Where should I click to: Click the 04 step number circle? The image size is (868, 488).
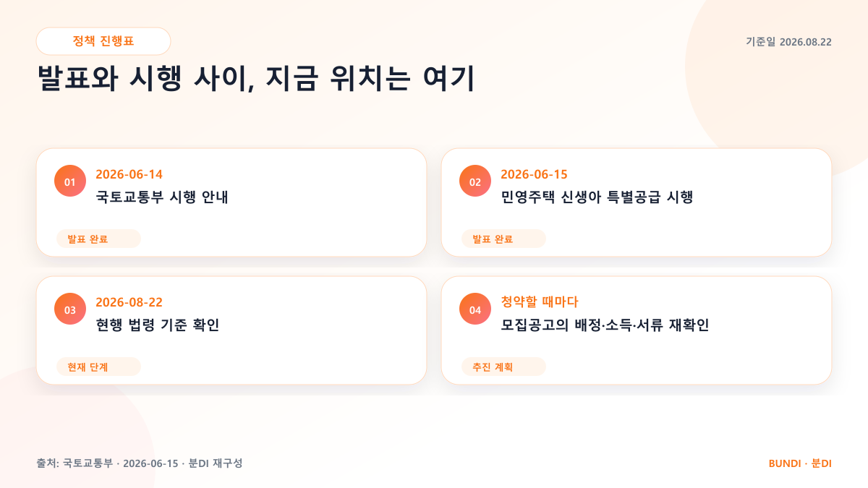(x=475, y=309)
